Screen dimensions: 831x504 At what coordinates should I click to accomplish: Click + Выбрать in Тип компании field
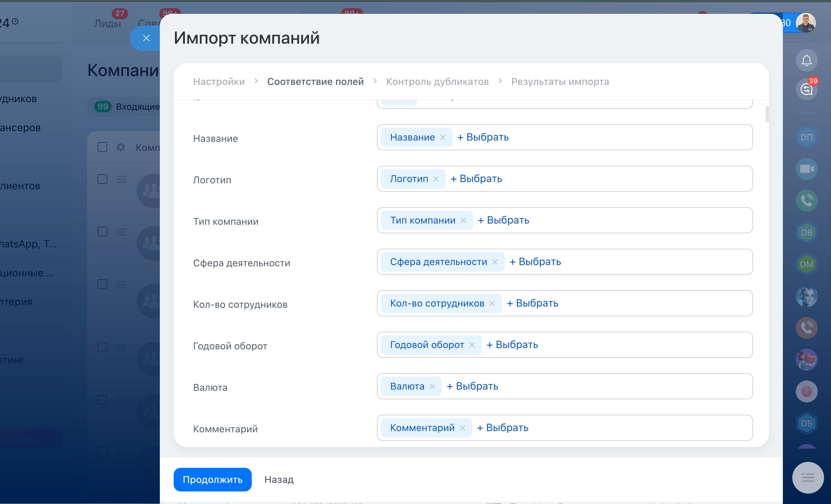point(503,220)
